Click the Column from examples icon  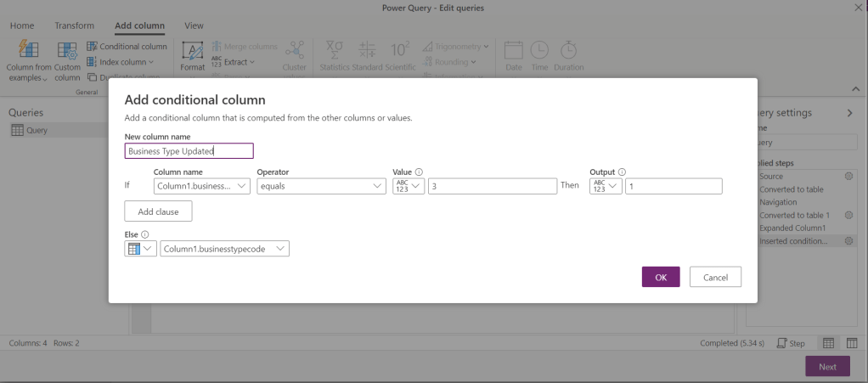tap(28, 51)
